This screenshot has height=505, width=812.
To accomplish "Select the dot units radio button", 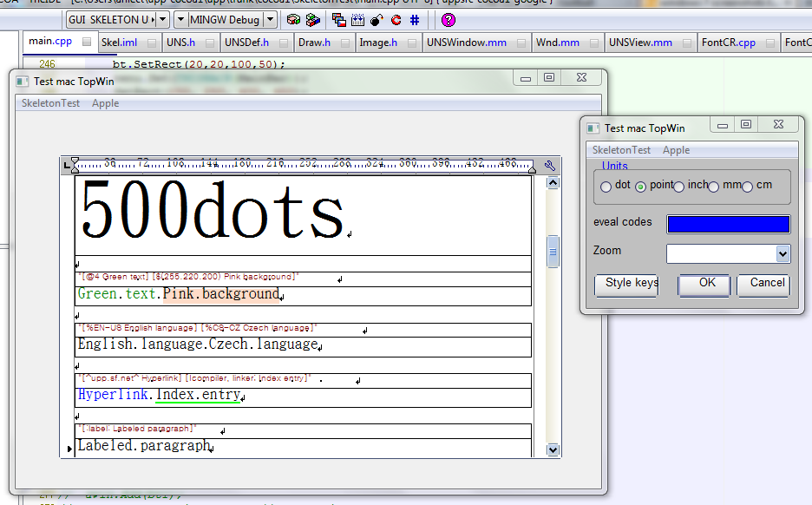I will coord(606,187).
